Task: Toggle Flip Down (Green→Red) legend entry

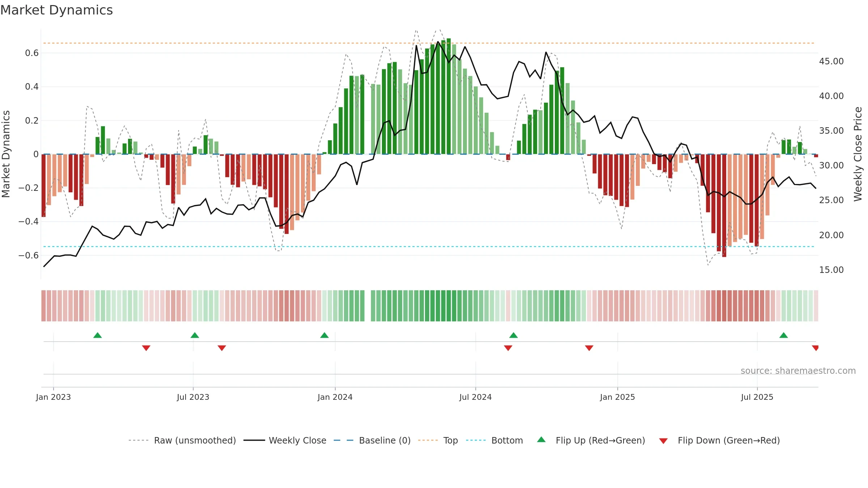Action: [719, 440]
